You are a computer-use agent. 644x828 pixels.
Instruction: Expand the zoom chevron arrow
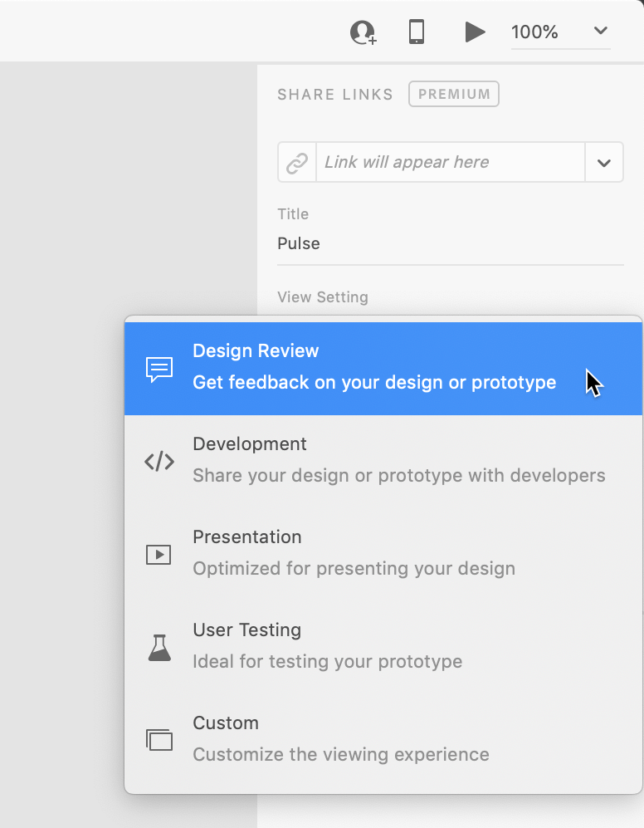[601, 32]
